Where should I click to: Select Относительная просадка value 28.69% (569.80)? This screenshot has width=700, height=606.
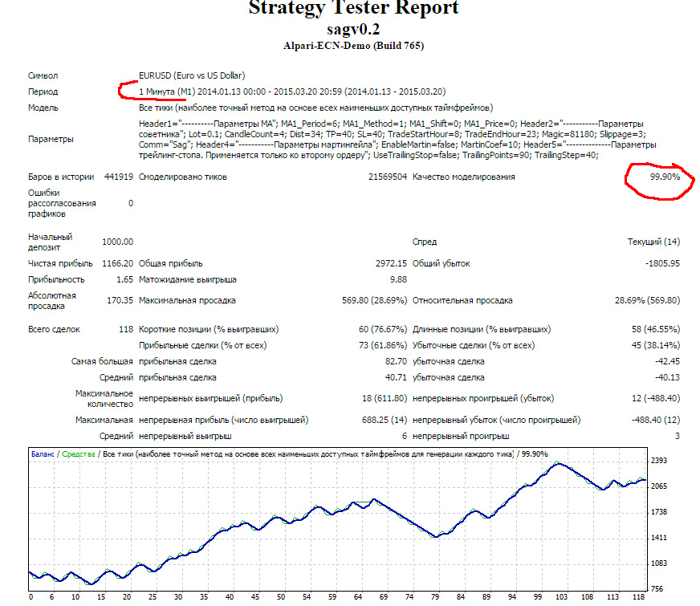click(x=647, y=300)
